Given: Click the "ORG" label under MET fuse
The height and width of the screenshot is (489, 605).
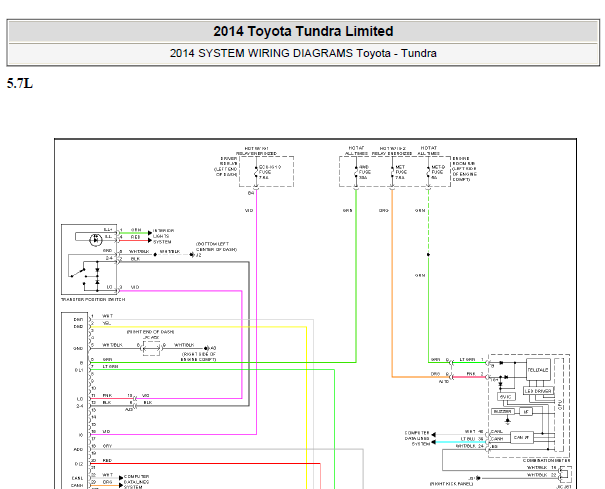Looking at the screenshot, I should (384, 211).
